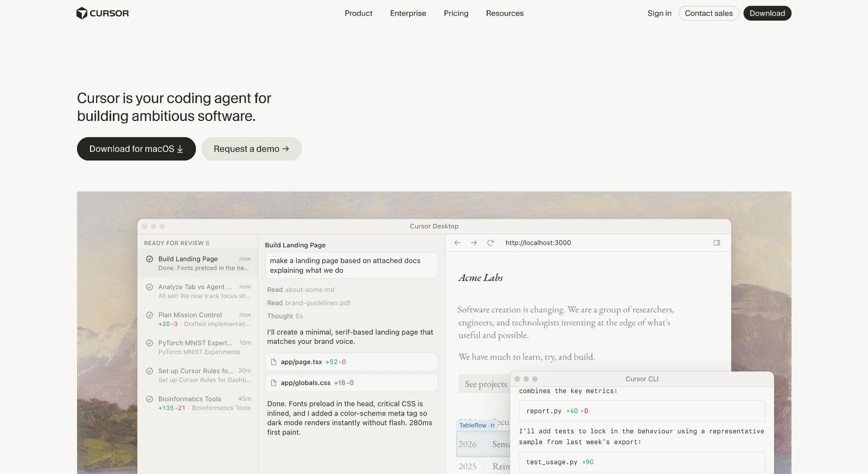868x474 pixels.
Task: Open the app/globals.css file change
Action: pyautogui.click(x=352, y=383)
